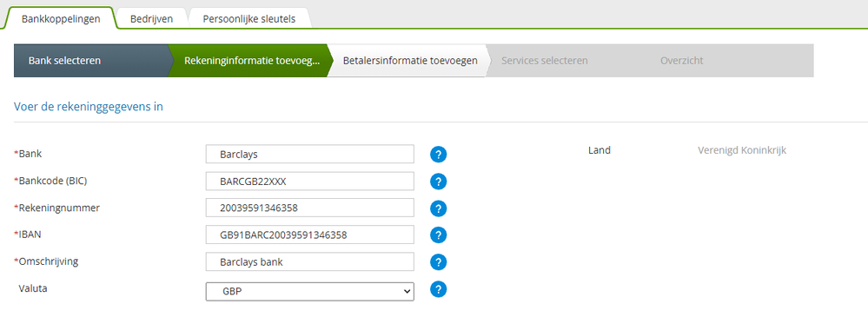The width and height of the screenshot is (868, 324).
Task: Open help icon next to Bank field
Action: click(x=439, y=155)
